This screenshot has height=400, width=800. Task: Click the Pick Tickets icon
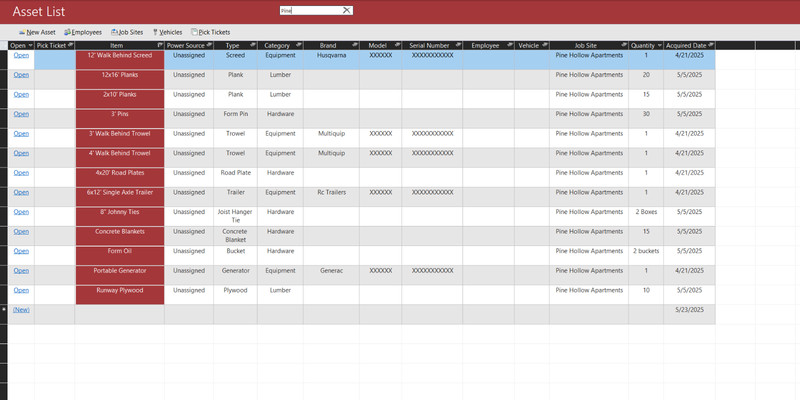194,32
